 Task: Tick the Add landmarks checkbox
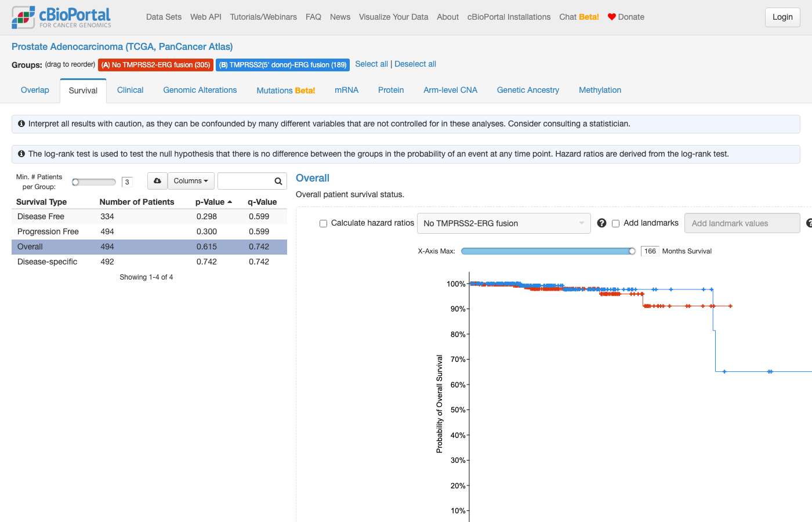(x=616, y=223)
